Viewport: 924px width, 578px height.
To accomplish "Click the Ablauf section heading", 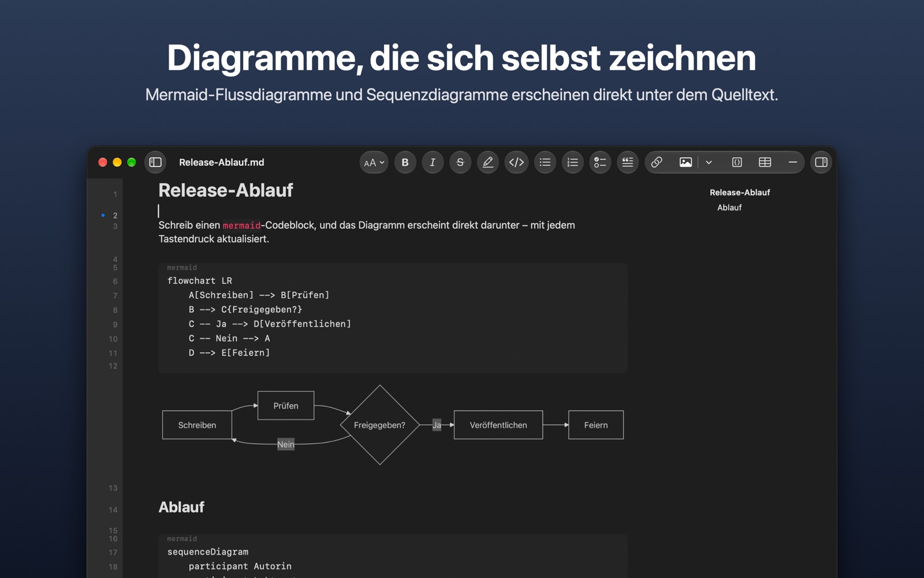I will [181, 507].
